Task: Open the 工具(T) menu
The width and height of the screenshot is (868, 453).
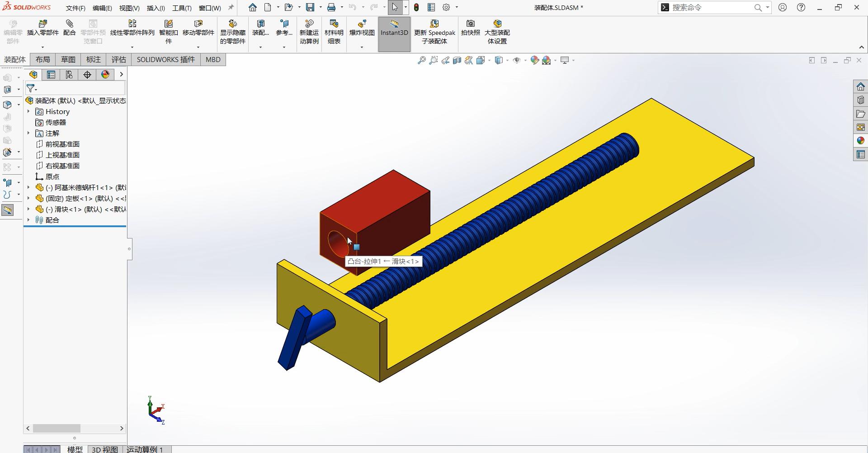Action: (182, 8)
